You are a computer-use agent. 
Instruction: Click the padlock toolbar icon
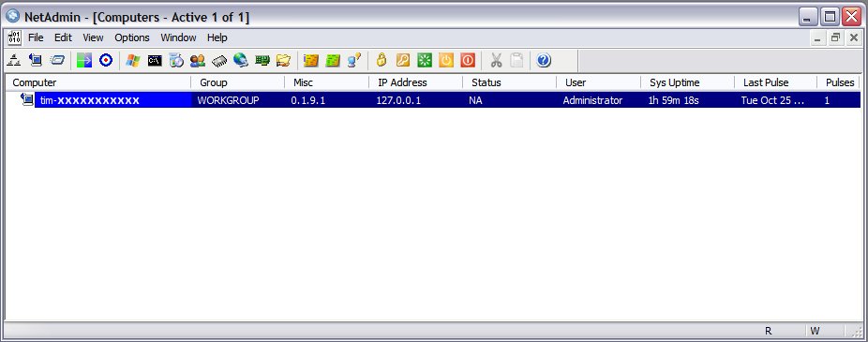381,60
